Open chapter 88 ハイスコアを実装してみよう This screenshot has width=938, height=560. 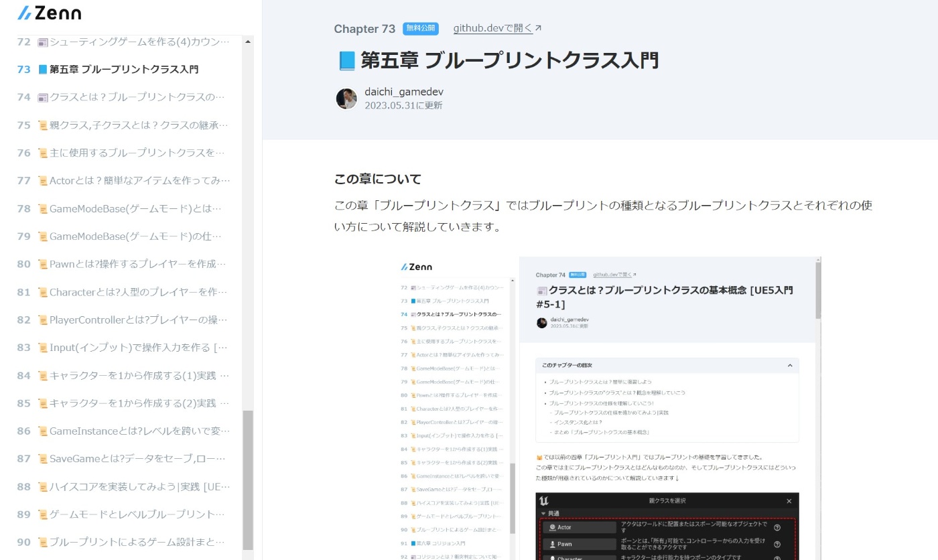click(x=123, y=486)
